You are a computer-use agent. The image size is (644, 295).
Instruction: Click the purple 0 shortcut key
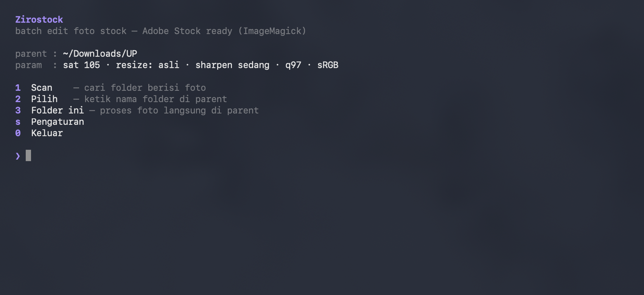click(18, 133)
